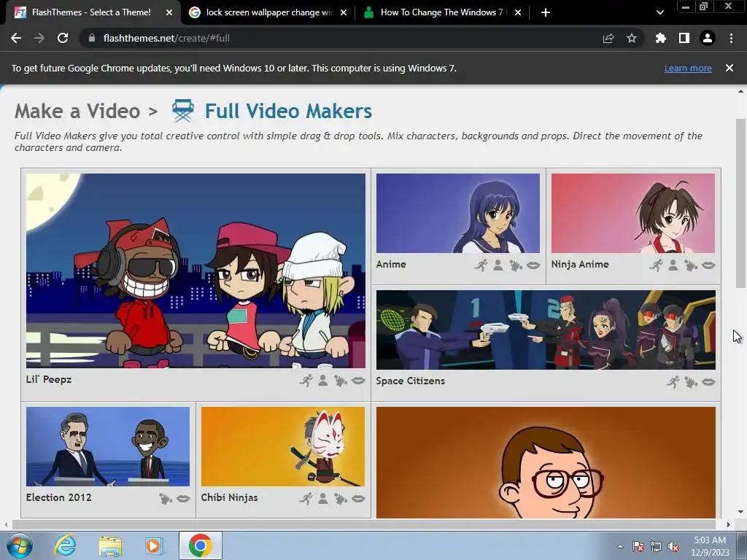Launch Internet Explorer from the taskbar
Screen dimensions: 747x560
click(65, 545)
